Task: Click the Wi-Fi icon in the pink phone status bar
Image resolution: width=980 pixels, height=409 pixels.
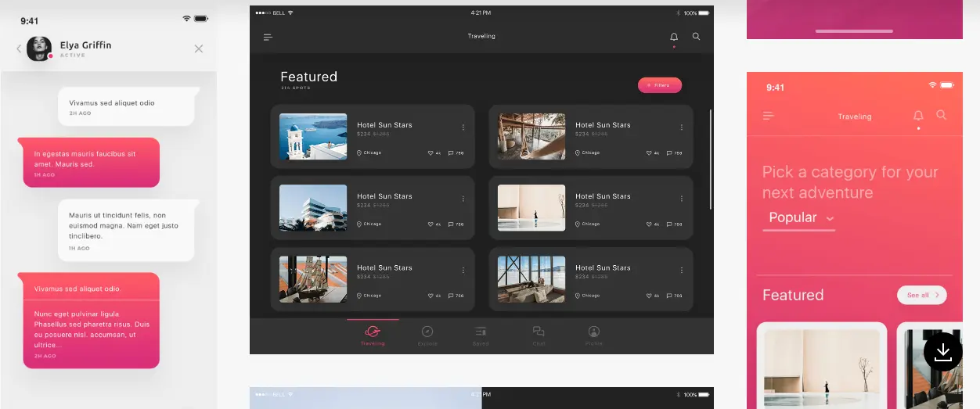Action: pos(932,84)
